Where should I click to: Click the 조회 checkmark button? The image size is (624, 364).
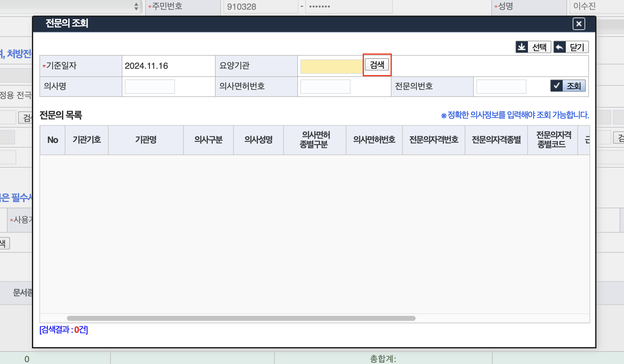[568, 86]
